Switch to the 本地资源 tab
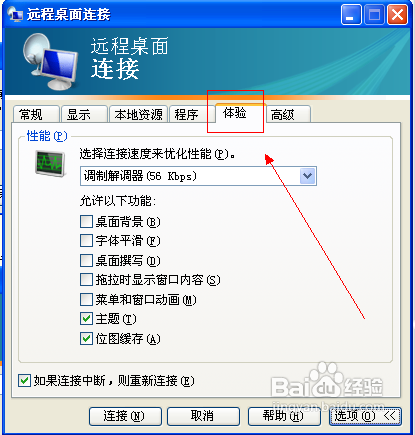Viewport: 415px width, 435px height. (138, 114)
